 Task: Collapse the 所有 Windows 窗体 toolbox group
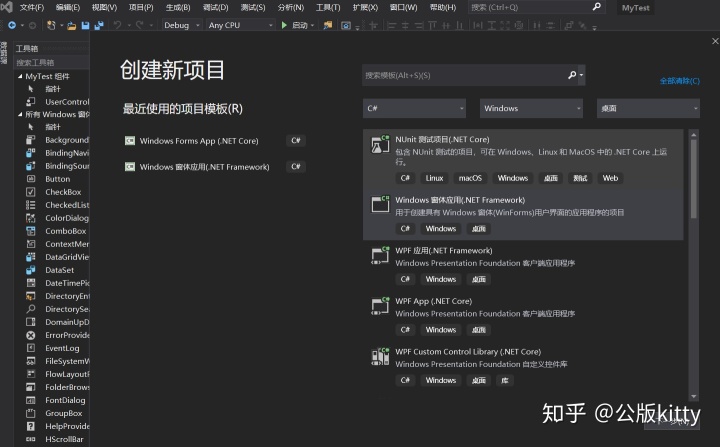pyautogui.click(x=20, y=114)
